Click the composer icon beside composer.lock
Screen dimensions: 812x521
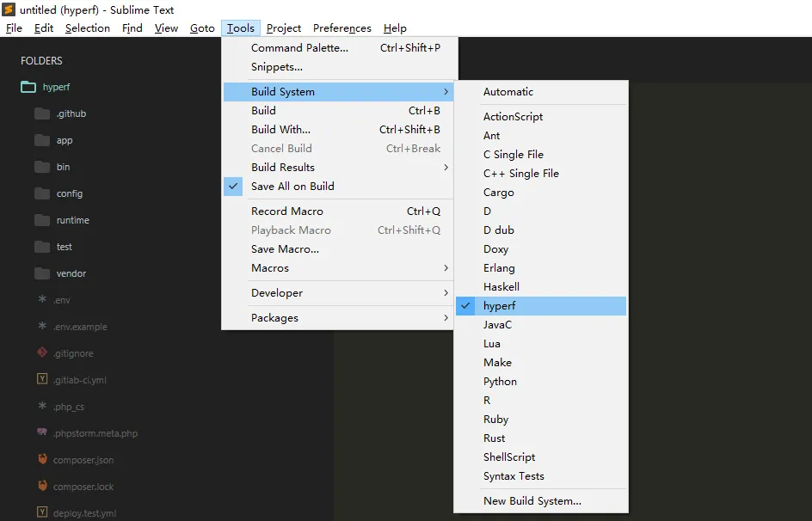42,486
